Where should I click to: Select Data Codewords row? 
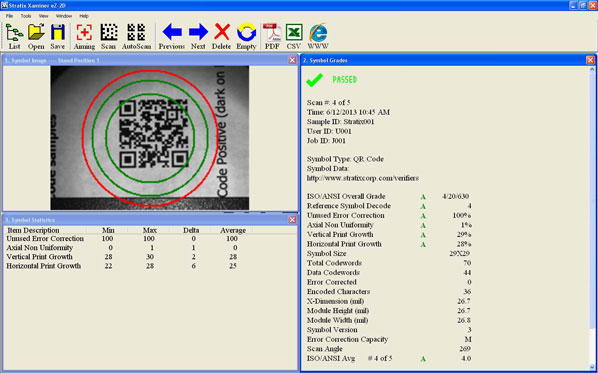(x=389, y=273)
